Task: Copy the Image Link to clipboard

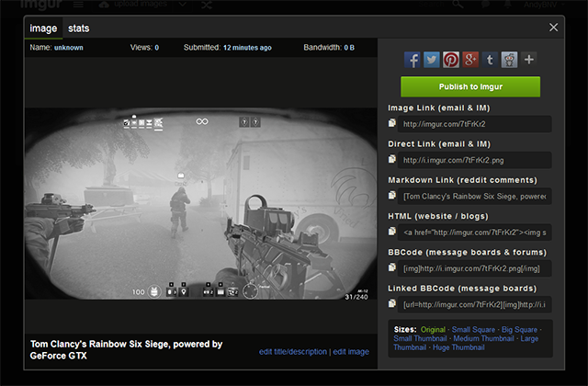Action: (392, 123)
